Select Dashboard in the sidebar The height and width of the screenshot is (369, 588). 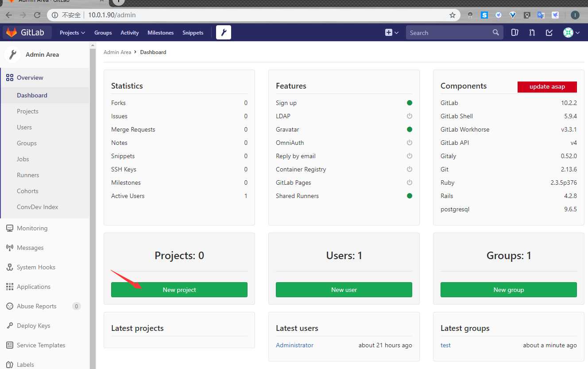44,95
